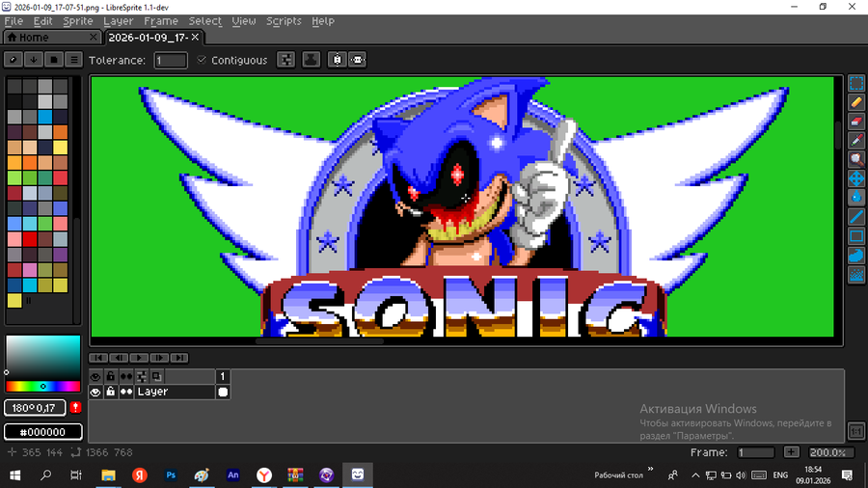
Task: Adjust the hue rainbow slider
Action: (42, 386)
